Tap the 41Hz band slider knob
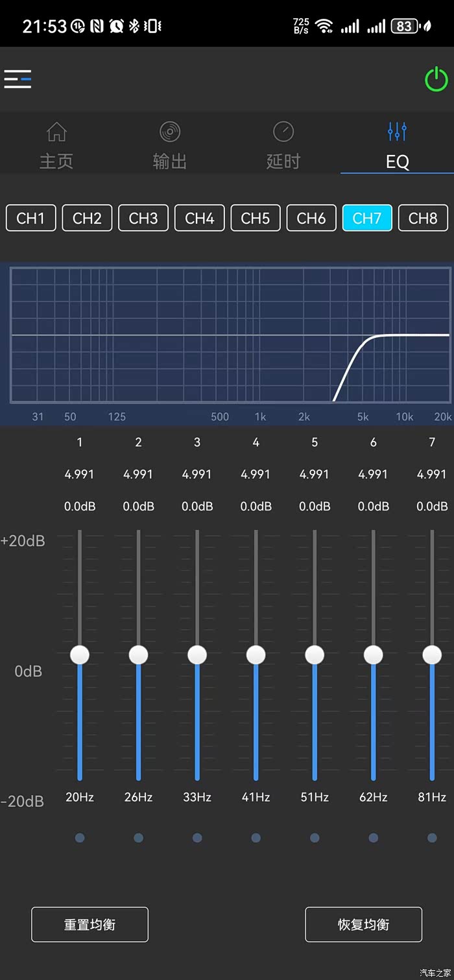Screen dimensions: 454x980 click(x=256, y=654)
